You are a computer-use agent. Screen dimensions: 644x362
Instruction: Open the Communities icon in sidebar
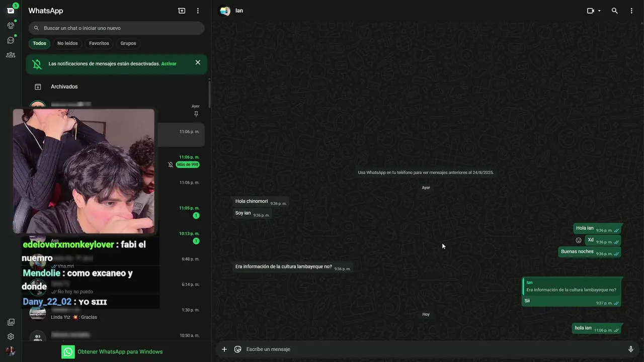tap(11, 55)
